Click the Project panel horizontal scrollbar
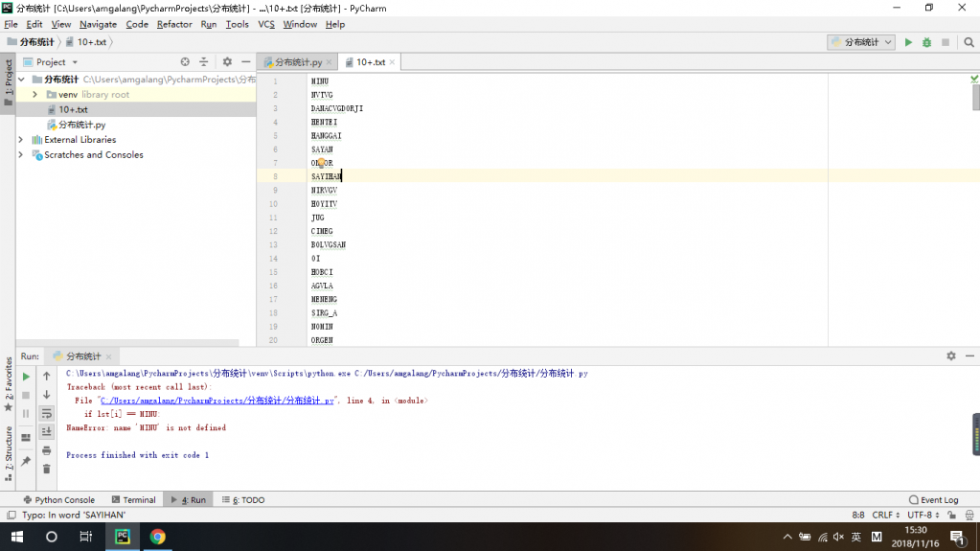The height and width of the screenshot is (551, 980). (x=127, y=343)
